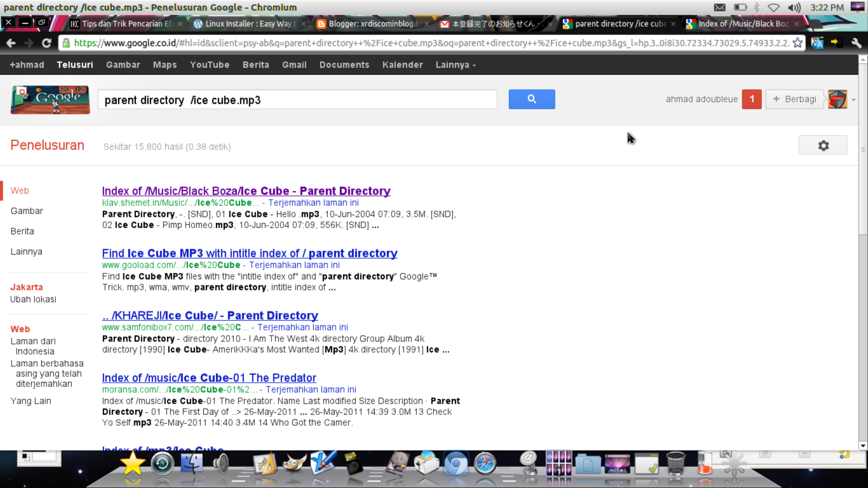
Task: Go back to the previous page in Chromium
Action: point(11,43)
